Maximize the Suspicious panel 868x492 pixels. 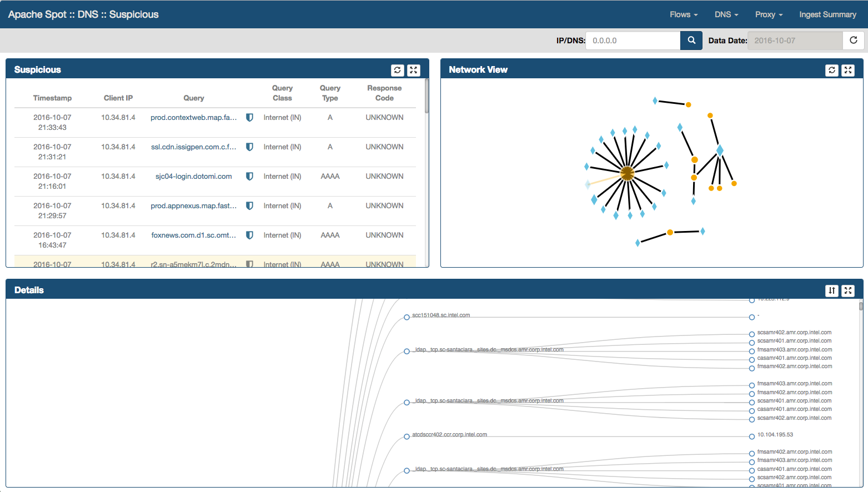pos(414,70)
